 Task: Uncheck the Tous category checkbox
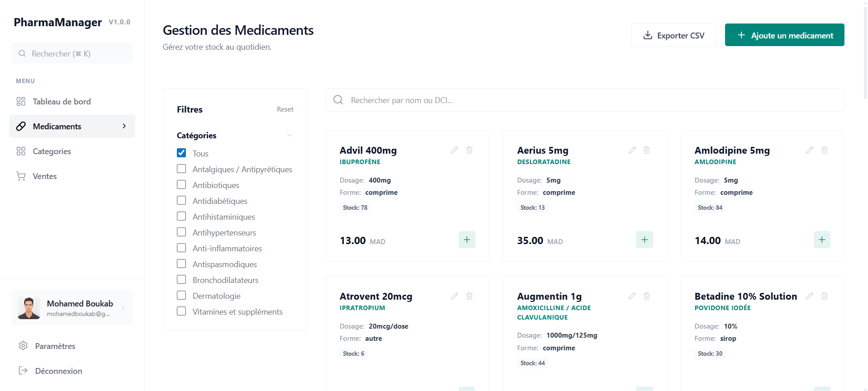click(x=181, y=153)
